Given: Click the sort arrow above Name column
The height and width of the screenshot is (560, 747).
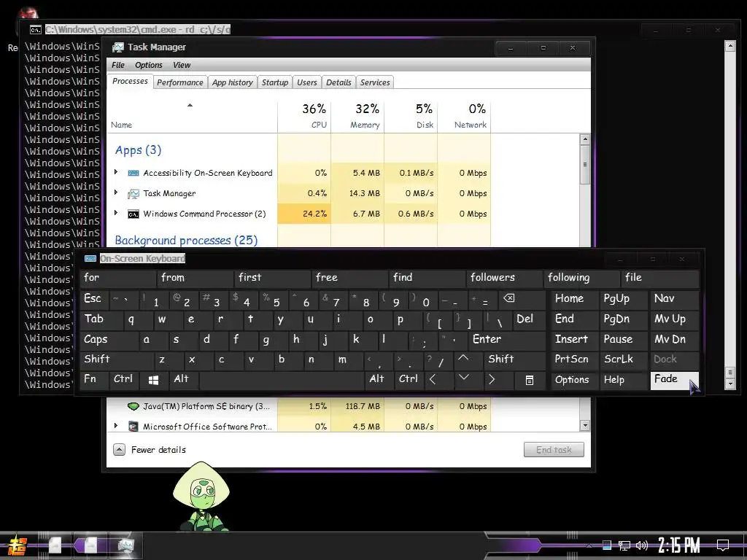Looking at the screenshot, I should [190, 105].
